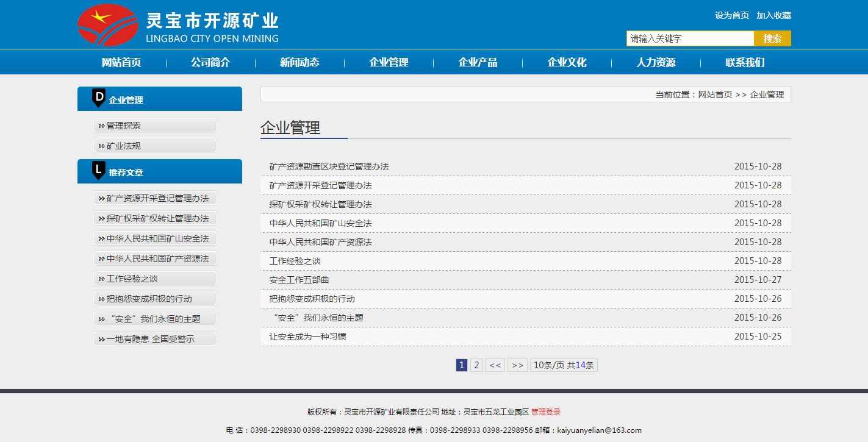Open the 新闻动态 navigation menu item
This screenshot has width=868, height=442.
(299, 62)
